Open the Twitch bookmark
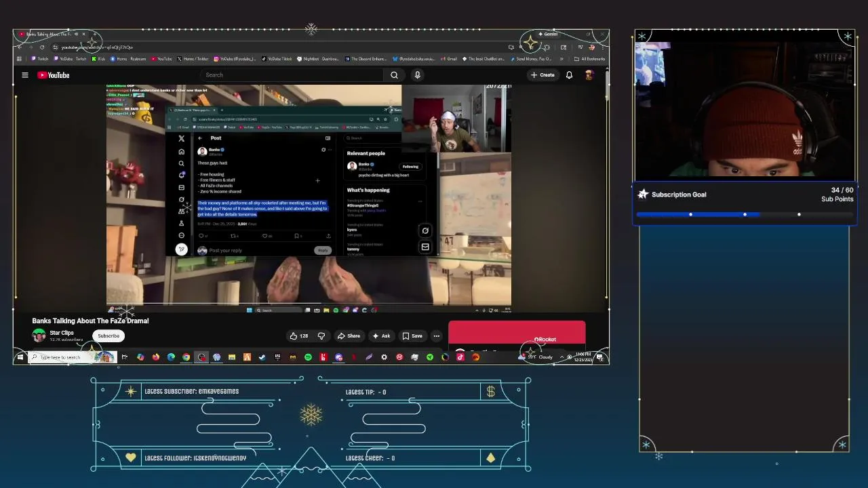868x488 pixels. [41, 59]
